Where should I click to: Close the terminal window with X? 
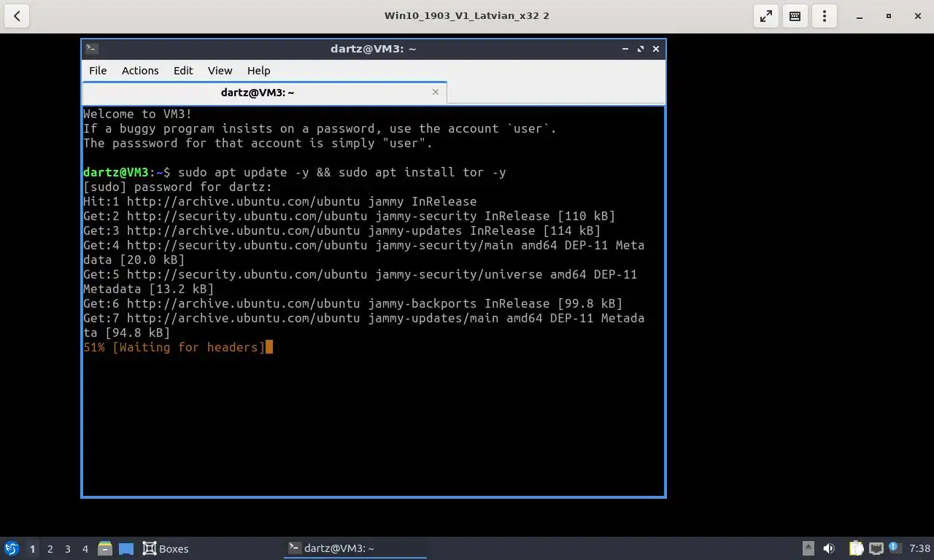click(x=656, y=49)
